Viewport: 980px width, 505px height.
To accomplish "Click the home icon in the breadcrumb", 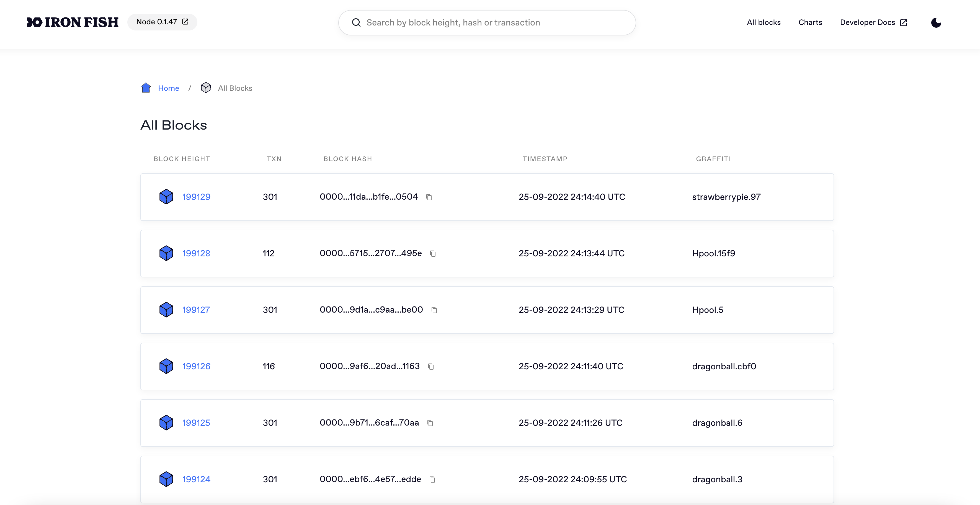I will tap(146, 87).
